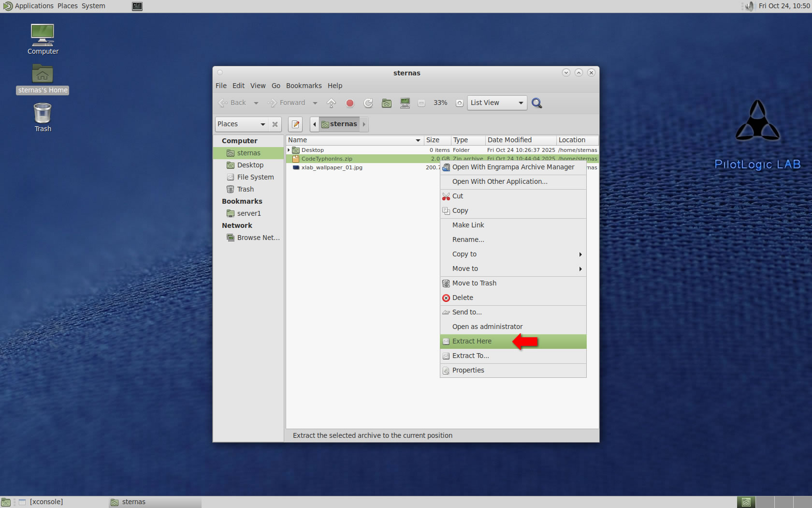Click the sternas path button
Screen dimensions: 812x508
[339, 124]
